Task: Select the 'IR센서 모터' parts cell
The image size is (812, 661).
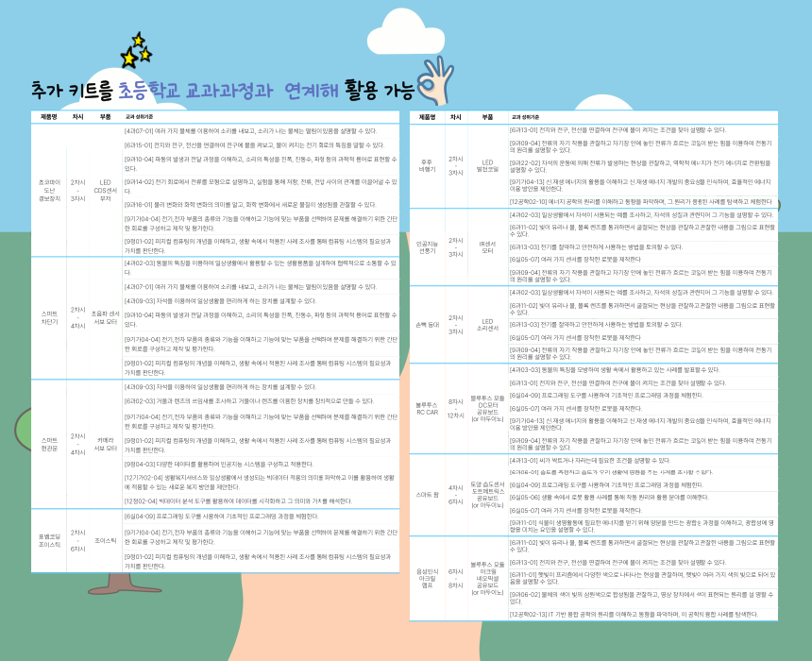Action: click(x=487, y=247)
